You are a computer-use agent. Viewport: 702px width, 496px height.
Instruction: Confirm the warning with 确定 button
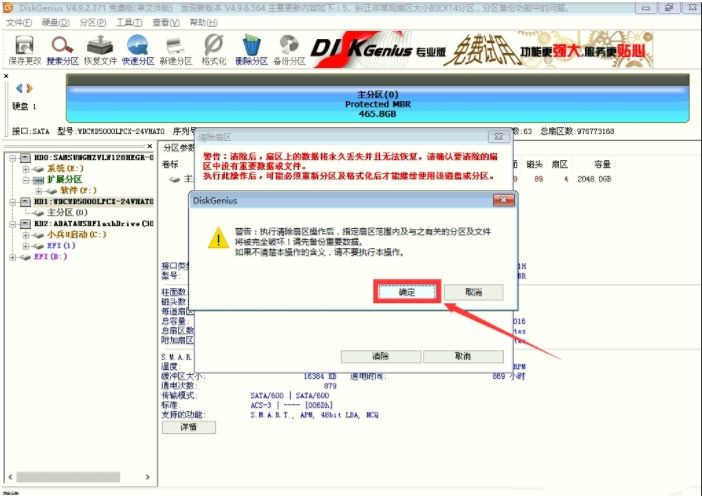click(407, 292)
